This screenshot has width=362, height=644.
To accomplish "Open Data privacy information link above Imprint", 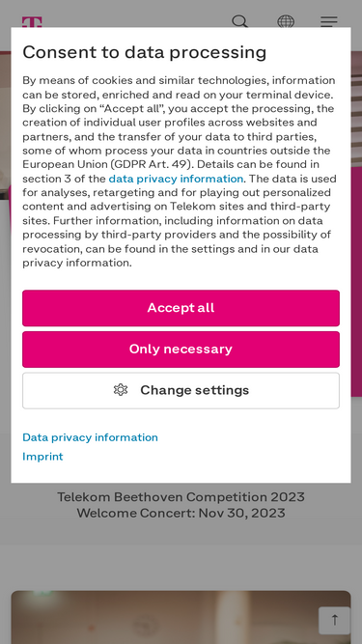I will tap(91, 437).
